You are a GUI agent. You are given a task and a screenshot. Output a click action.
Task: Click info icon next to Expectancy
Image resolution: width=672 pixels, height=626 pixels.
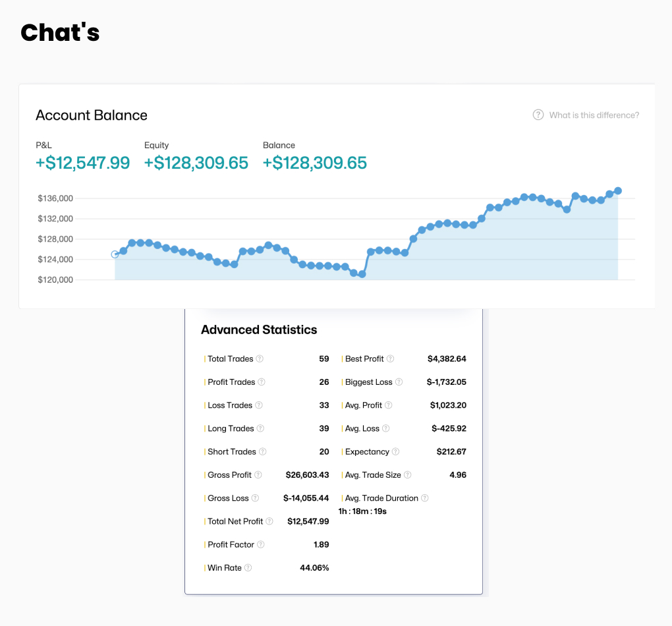pyautogui.click(x=396, y=452)
